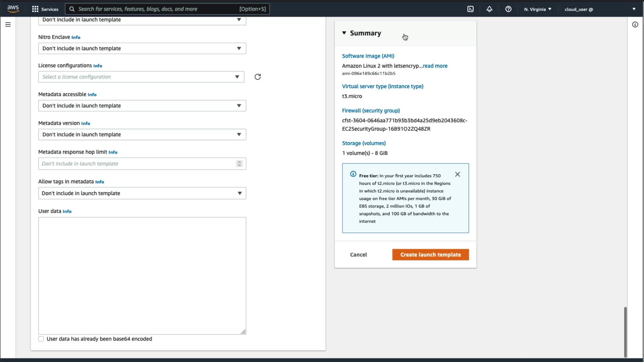Open the AWS home logo

(13, 9)
